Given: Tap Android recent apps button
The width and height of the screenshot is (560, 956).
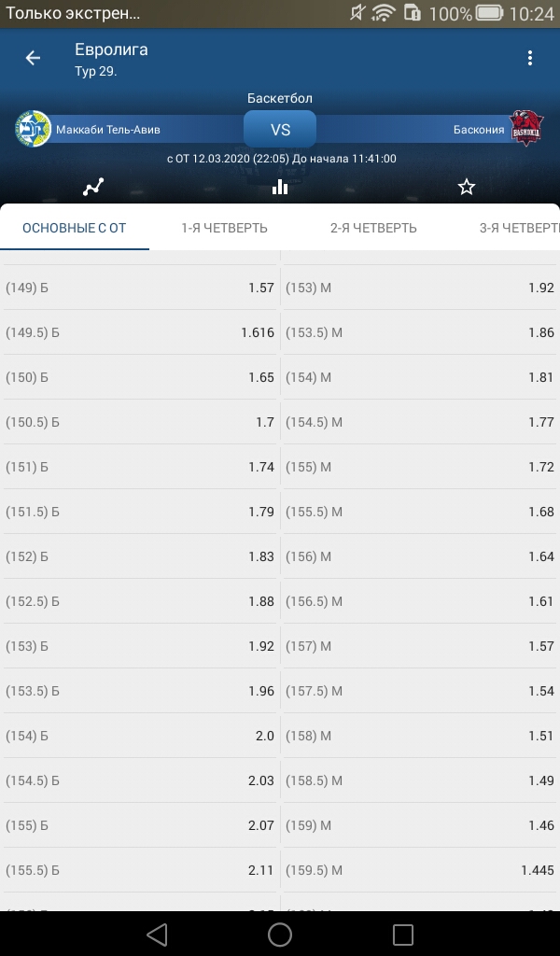Looking at the screenshot, I should coord(403,934).
